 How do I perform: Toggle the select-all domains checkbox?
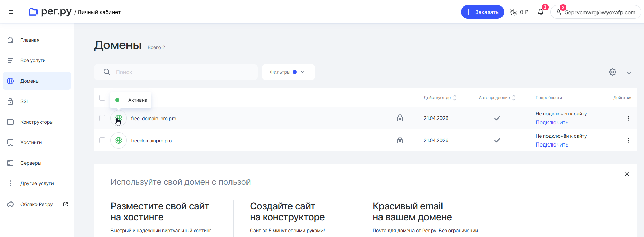(x=102, y=98)
